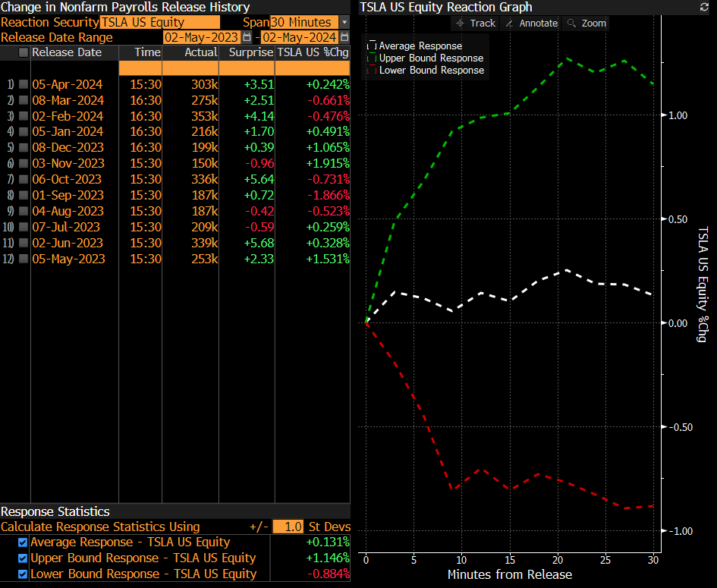Click the start date 02-May-2023 field

pyautogui.click(x=202, y=37)
